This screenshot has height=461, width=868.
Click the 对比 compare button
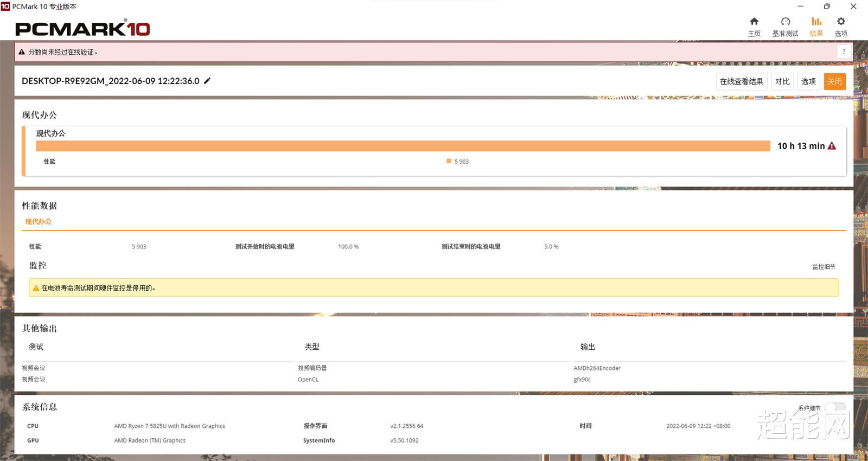(782, 81)
